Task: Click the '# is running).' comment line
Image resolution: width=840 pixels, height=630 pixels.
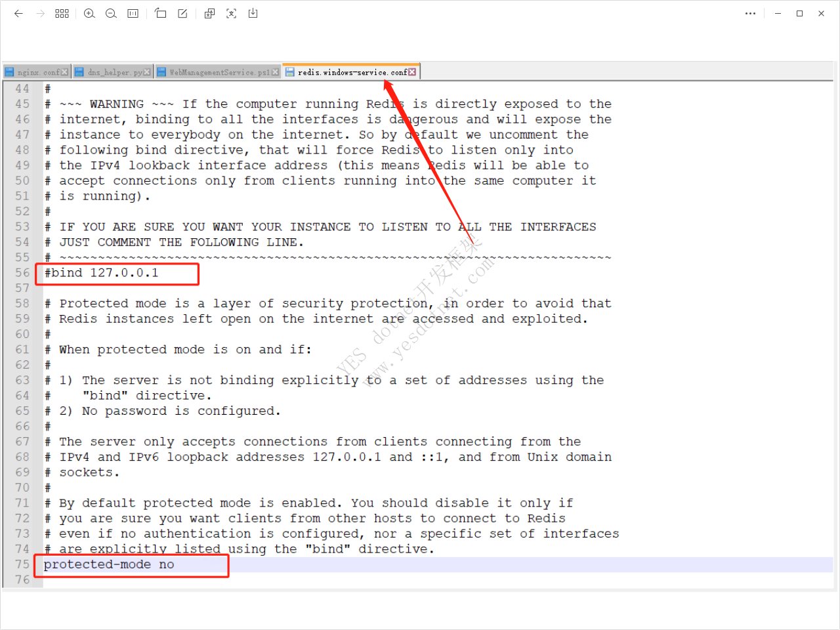Action: [x=97, y=196]
